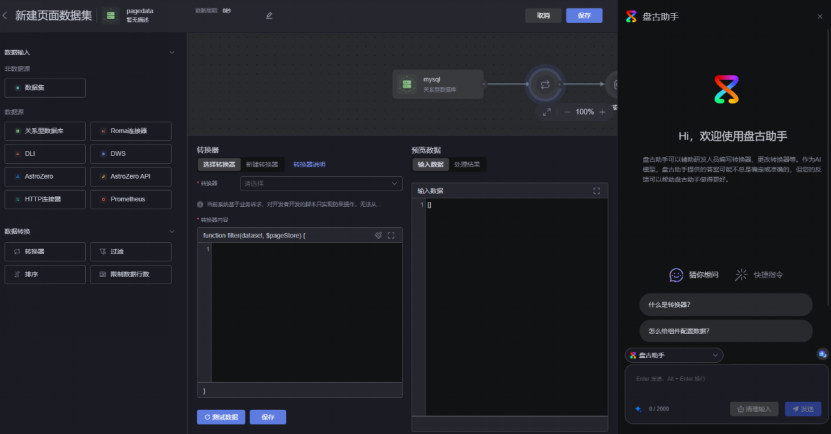Fit canvas to screen with the expand icon
The width and height of the screenshot is (831, 434).
546,112
